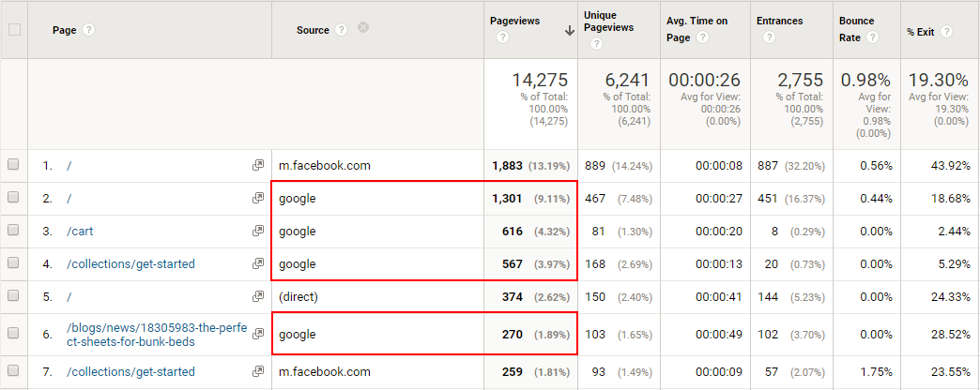Check the row 5 (direct) checkbox
Image resolution: width=980 pixels, height=390 pixels.
(13, 295)
